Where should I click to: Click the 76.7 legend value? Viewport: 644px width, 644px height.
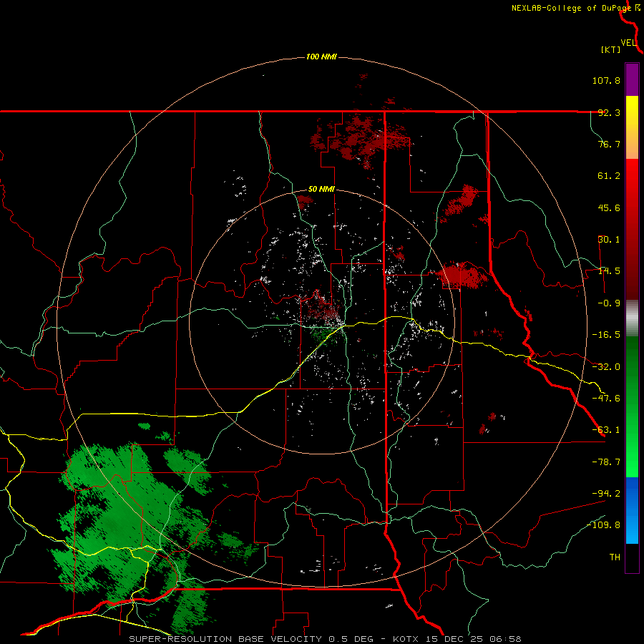[x=609, y=144]
